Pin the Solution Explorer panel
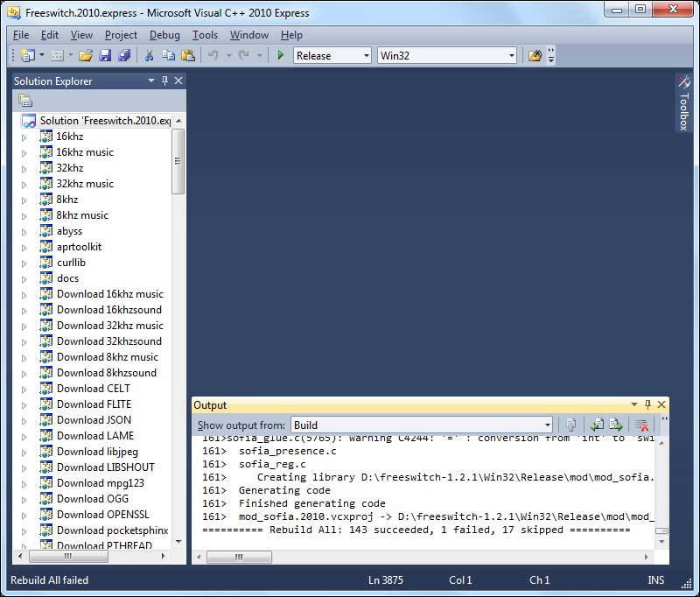The width and height of the screenshot is (700, 597). coord(164,81)
